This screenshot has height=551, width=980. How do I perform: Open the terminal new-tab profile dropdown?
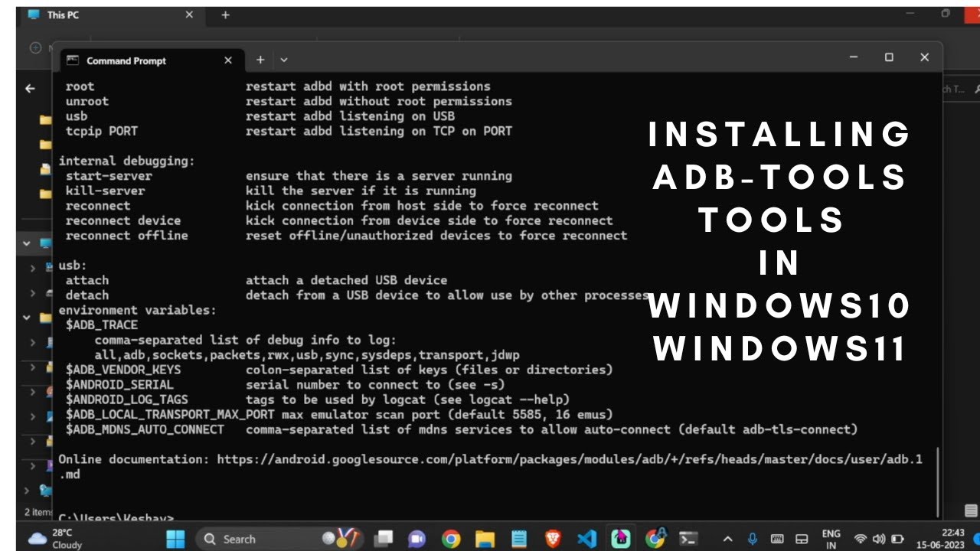click(x=284, y=60)
